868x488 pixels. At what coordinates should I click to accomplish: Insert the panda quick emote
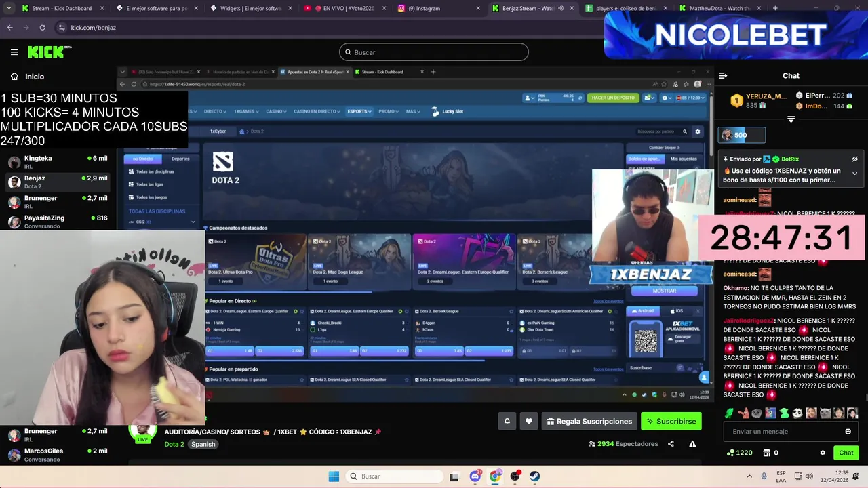[x=797, y=413]
